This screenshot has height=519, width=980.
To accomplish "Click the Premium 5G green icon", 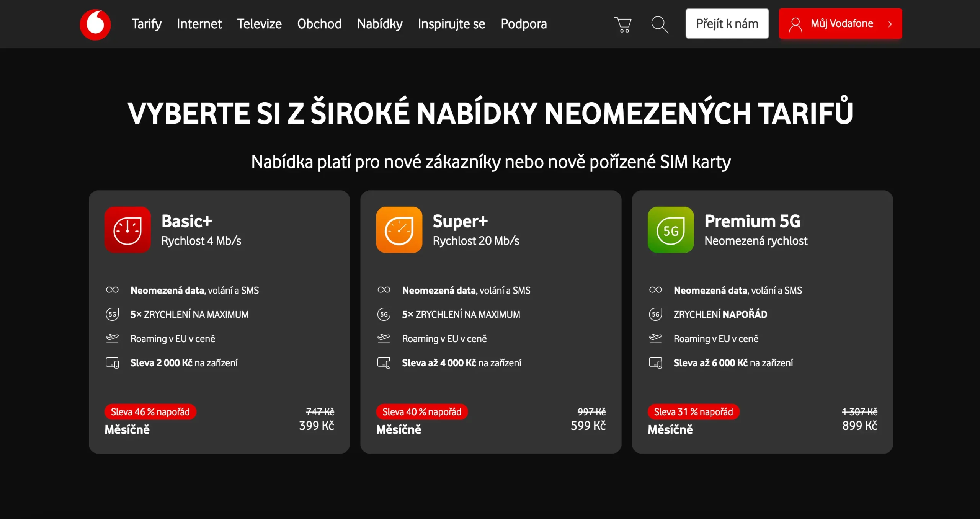I will [671, 230].
